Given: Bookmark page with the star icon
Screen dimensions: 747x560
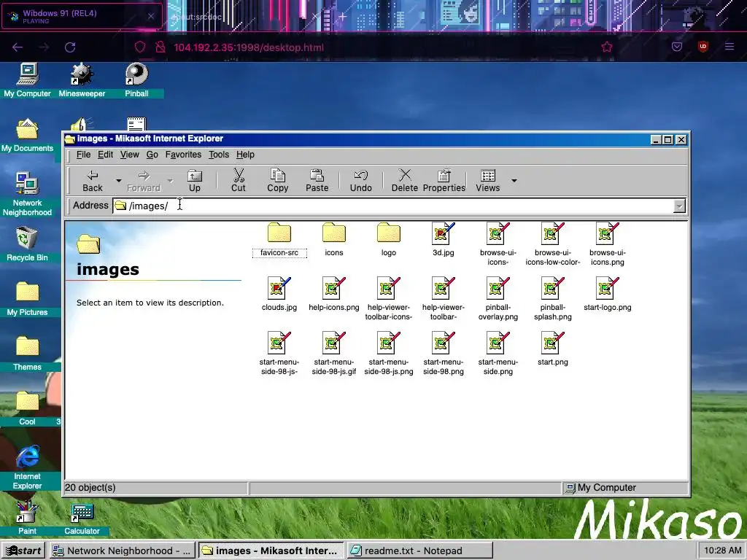Looking at the screenshot, I should [x=606, y=47].
